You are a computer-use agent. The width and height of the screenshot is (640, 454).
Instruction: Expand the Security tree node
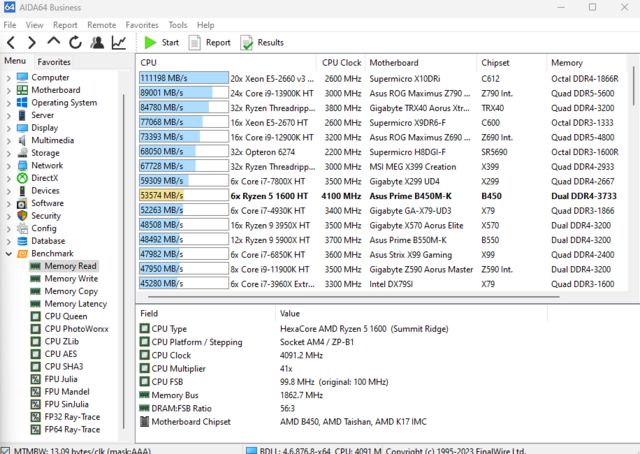(x=9, y=216)
